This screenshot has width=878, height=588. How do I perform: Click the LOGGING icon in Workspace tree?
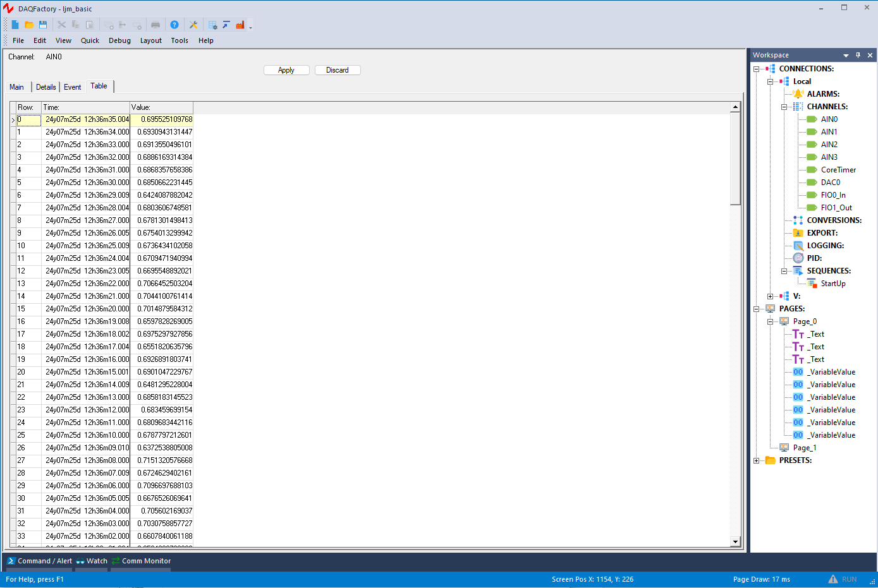pos(798,246)
